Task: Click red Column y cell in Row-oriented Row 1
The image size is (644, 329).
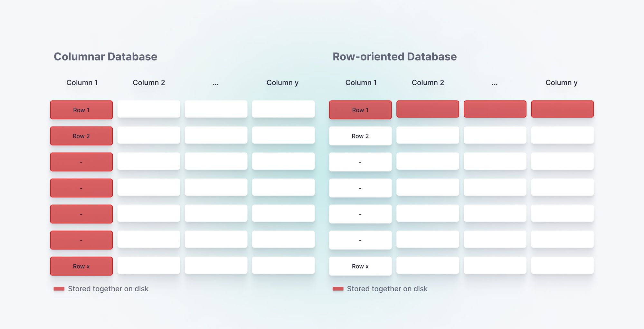Action: click(562, 109)
